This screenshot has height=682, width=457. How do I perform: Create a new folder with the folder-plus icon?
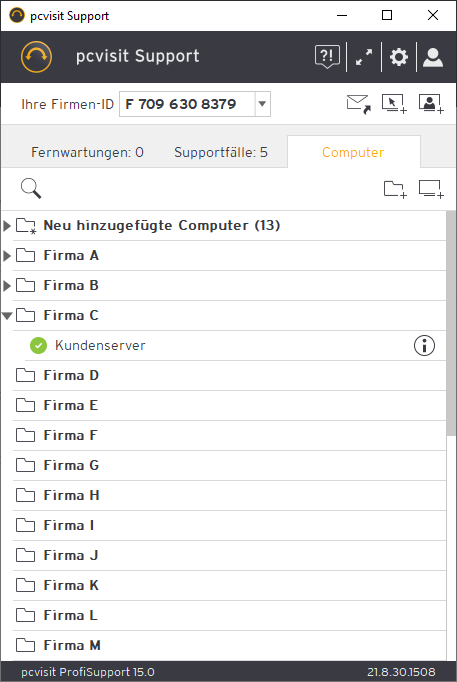coord(395,189)
